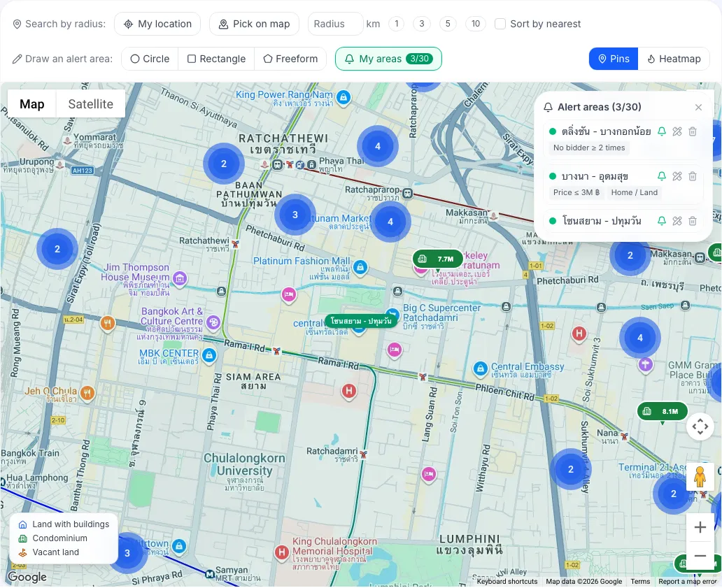Click the Pick on map button

[254, 24]
